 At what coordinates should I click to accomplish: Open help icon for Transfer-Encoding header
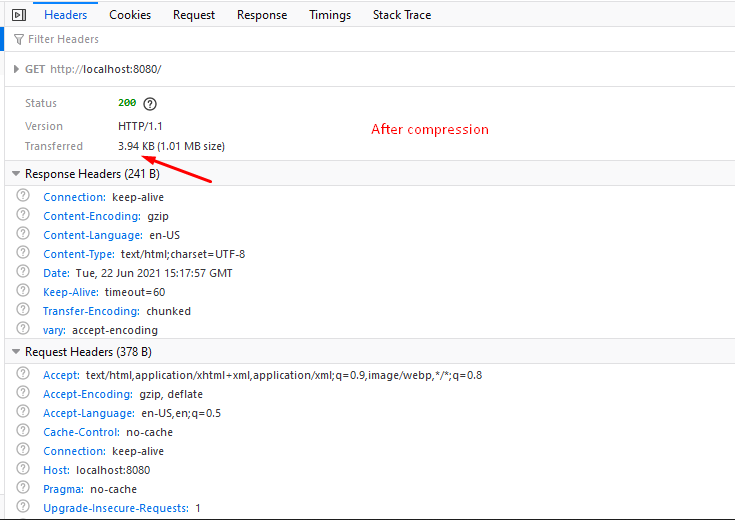(22, 309)
